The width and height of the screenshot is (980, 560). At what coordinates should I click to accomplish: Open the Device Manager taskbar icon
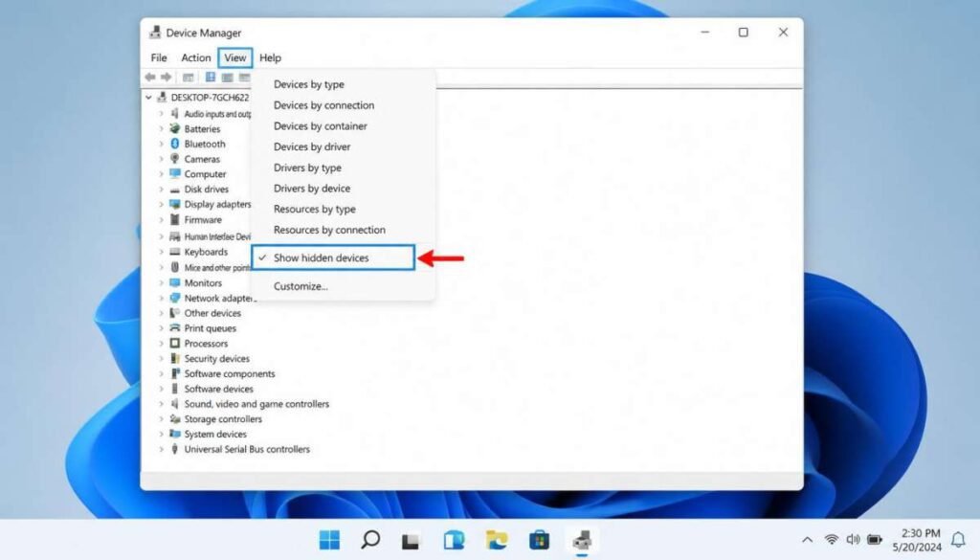(x=582, y=540)
